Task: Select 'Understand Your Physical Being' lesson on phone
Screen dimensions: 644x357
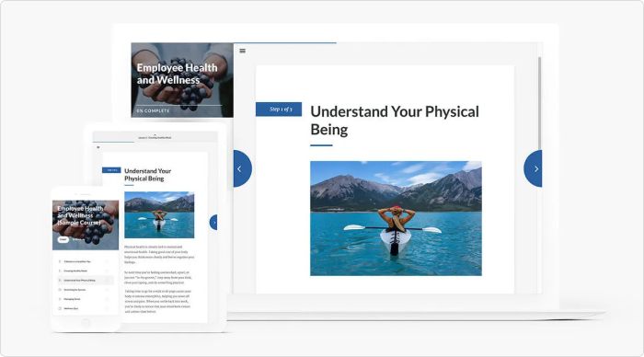Action: coord(86,281)
